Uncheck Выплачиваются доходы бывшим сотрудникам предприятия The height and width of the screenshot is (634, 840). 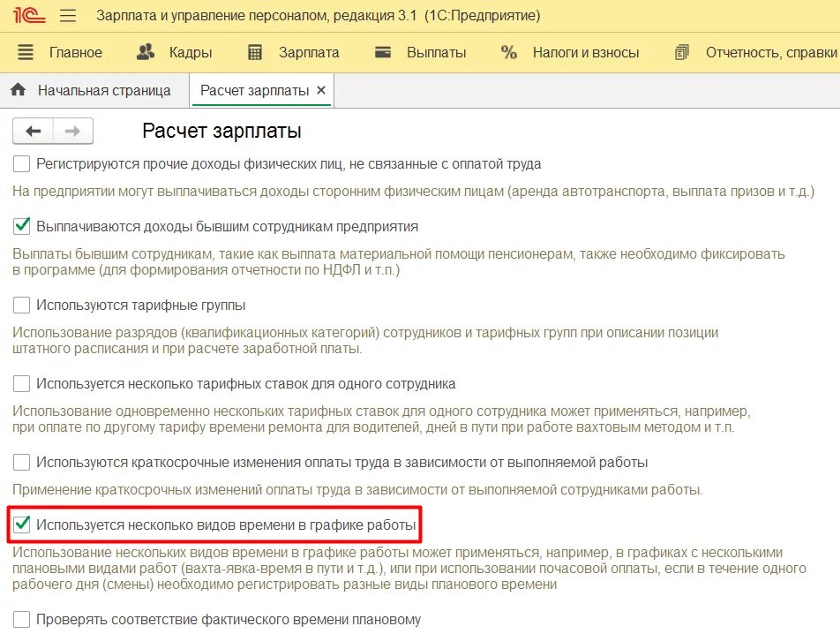pos(21,226)
